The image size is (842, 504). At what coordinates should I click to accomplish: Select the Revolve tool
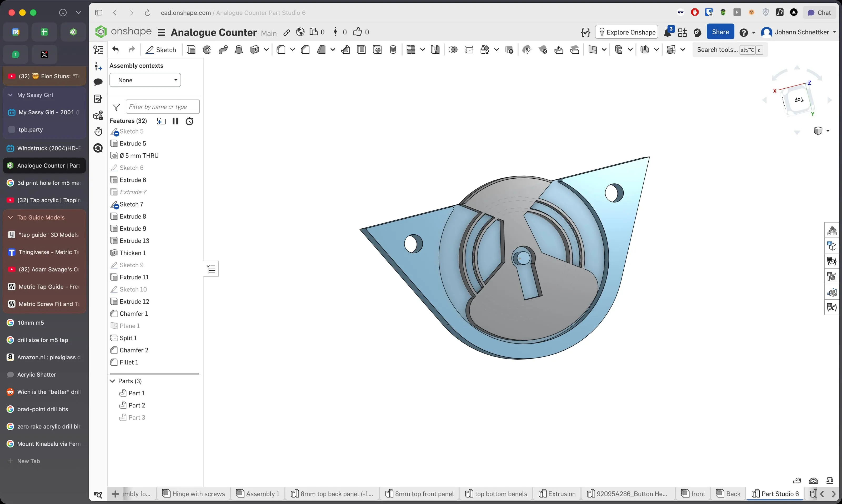click(x=207, y=50)
